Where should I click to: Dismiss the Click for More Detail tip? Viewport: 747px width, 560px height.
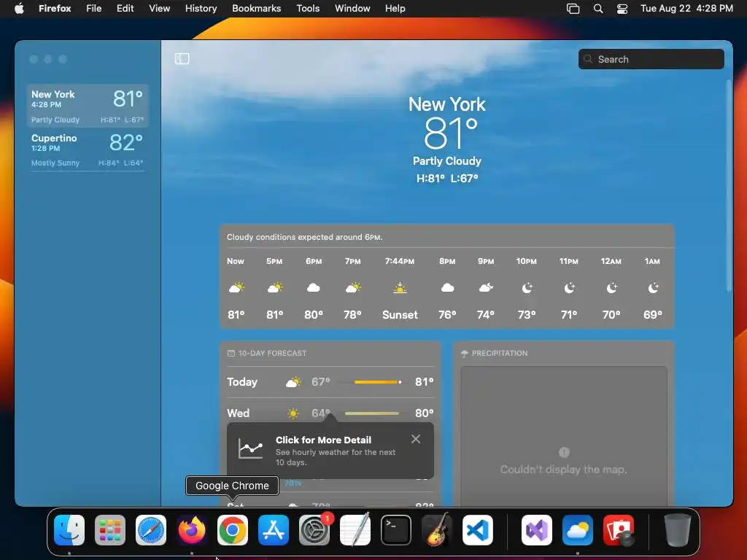point(415,439)
